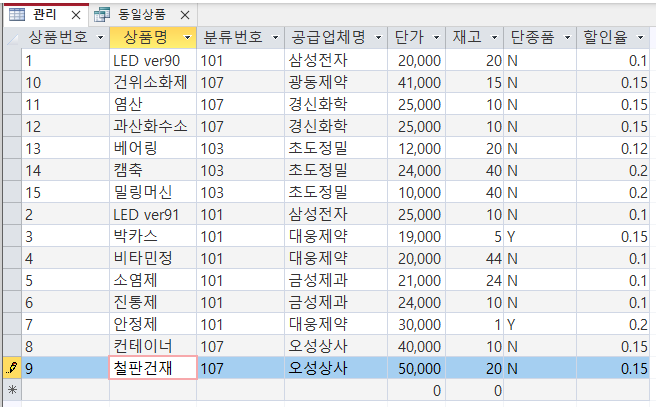The image size is (656, 407).
Task: Click 오성상사 cell in 컨테이너 row
Action: 336,346
